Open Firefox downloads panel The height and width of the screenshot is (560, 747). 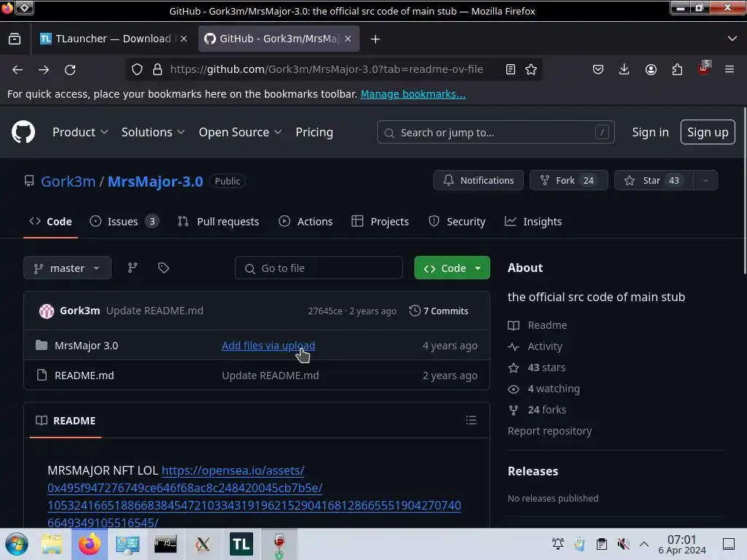[624, 69]
